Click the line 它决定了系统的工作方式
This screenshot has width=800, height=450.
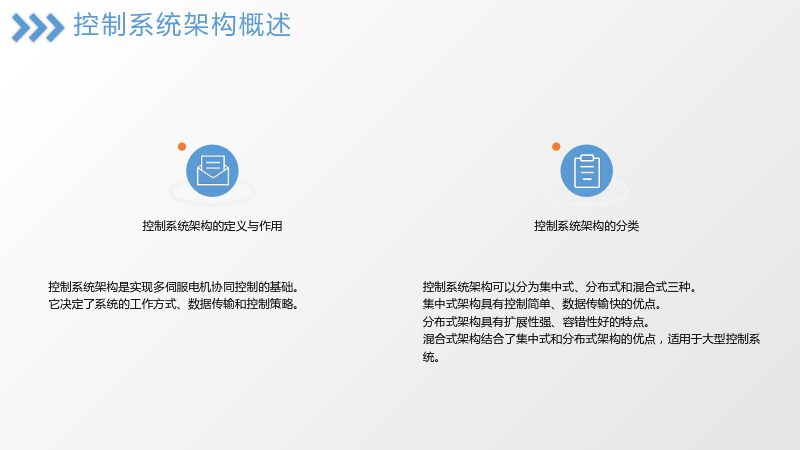173,304
